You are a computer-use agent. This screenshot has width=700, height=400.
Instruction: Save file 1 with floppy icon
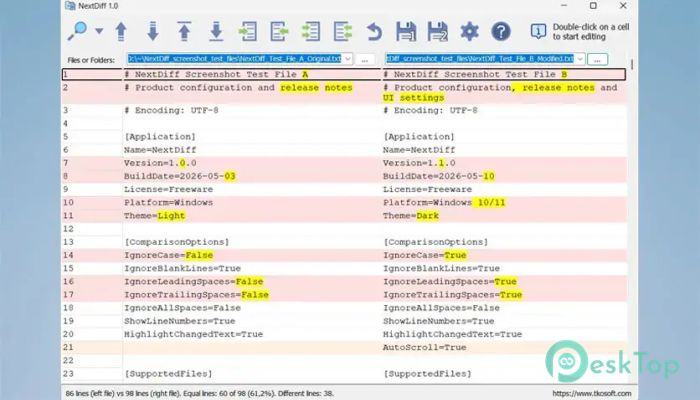click(x=406, y=32)
